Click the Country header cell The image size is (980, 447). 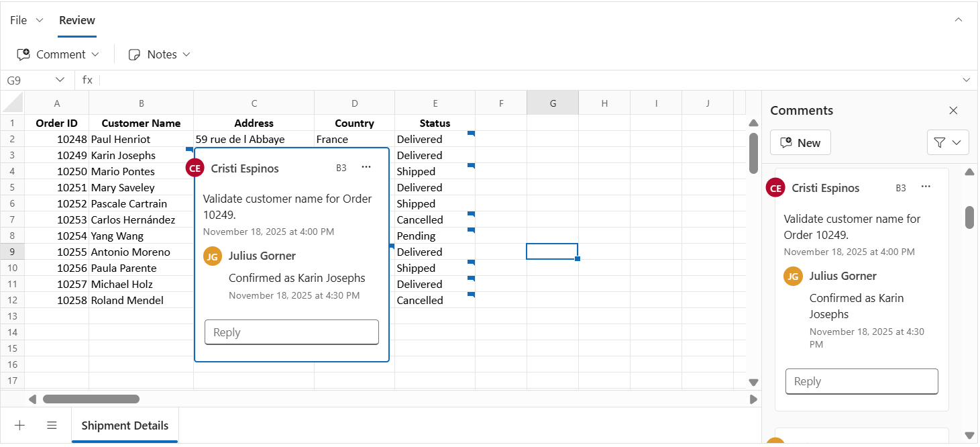[x=355, y=123]
